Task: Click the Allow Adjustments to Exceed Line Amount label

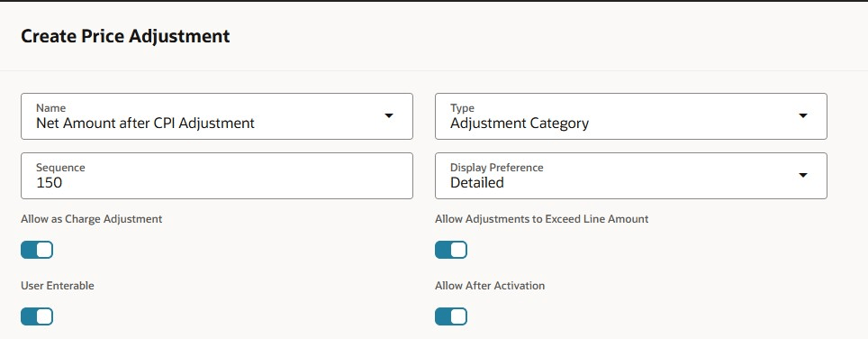Action: [541, 219]
